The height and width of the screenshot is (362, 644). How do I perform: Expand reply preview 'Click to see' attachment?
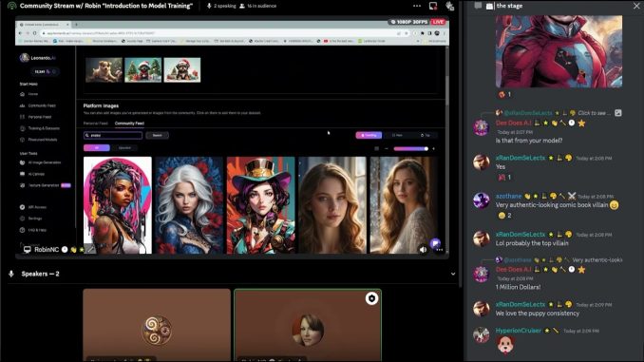tap(594, 112)
